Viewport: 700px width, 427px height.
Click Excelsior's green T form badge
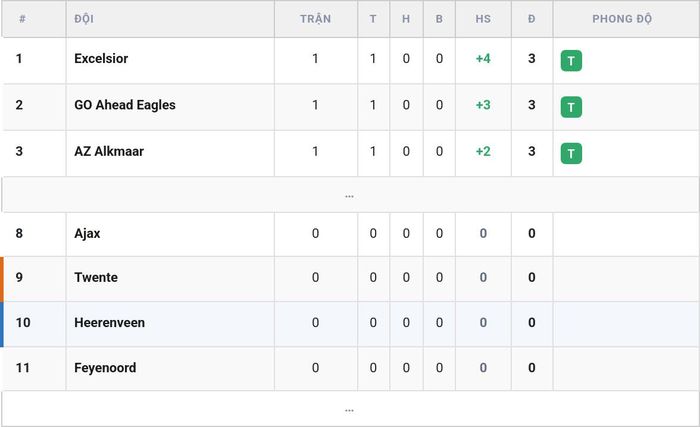(x=571, y=61)
